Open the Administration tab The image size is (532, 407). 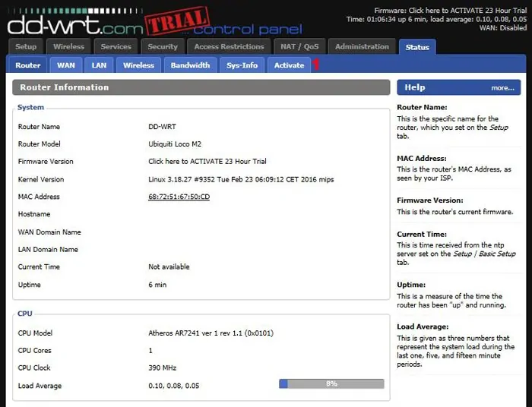click(x=362, y=47)
